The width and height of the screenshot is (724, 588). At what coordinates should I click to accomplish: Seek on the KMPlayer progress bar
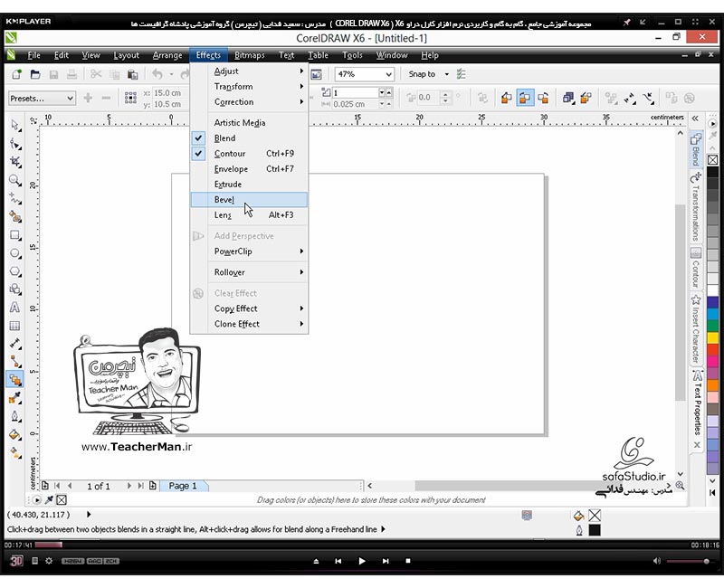(361, 545)
